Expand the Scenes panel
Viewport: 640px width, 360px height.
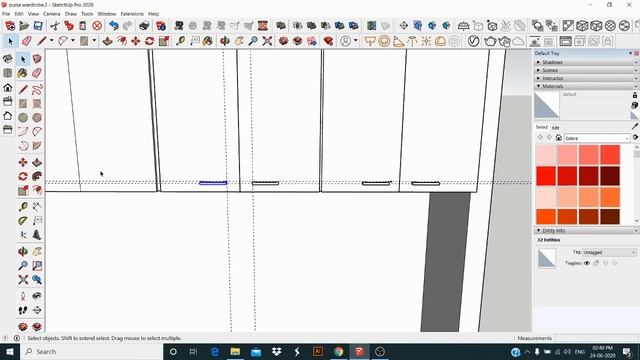[x=586, y=70]
